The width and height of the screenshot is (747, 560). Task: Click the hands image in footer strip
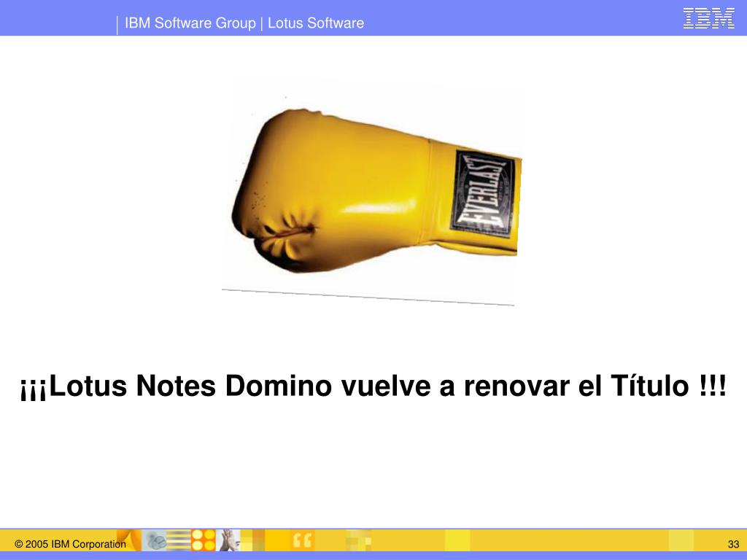click(228, 540)
